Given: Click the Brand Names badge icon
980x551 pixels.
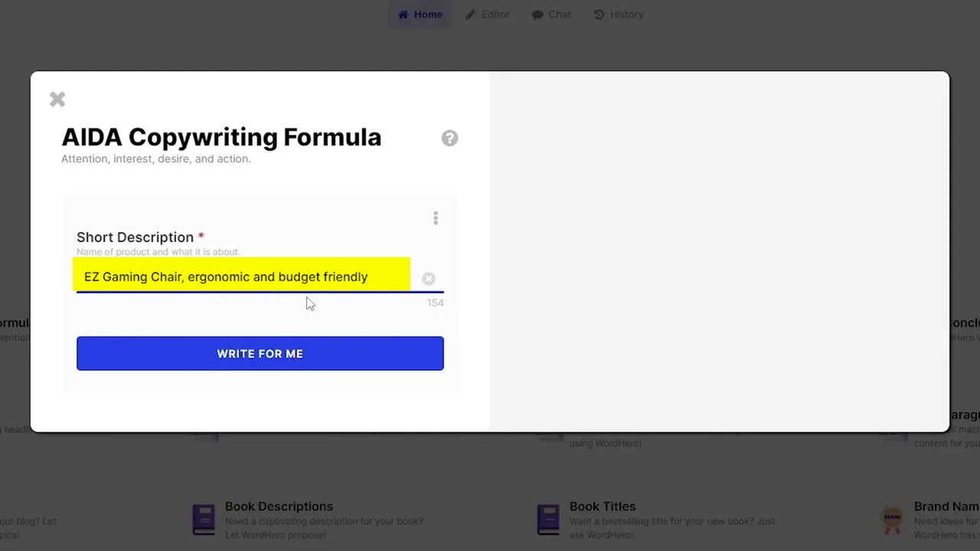Looking at the screenshot, I should [x=893, y=519].
